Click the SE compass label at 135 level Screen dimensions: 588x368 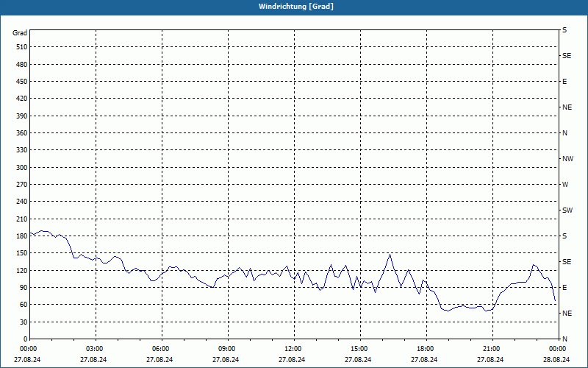point(567,262)
